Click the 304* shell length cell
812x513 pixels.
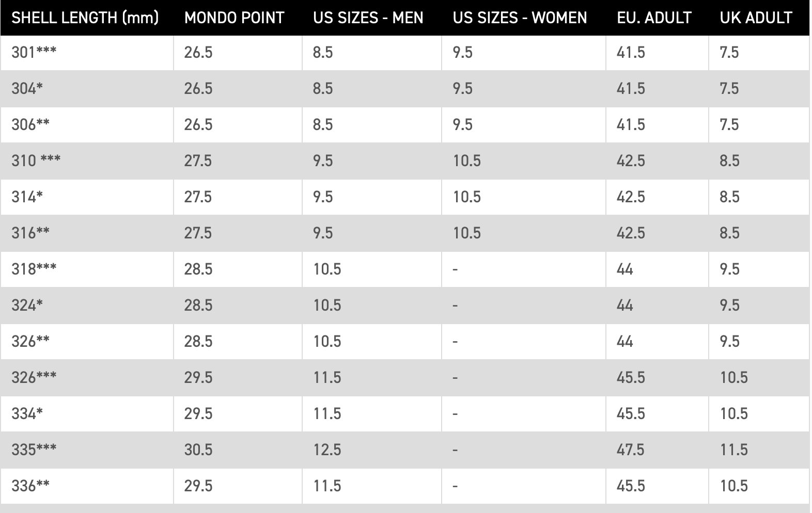pyautogui.click(x=87, y=89)
